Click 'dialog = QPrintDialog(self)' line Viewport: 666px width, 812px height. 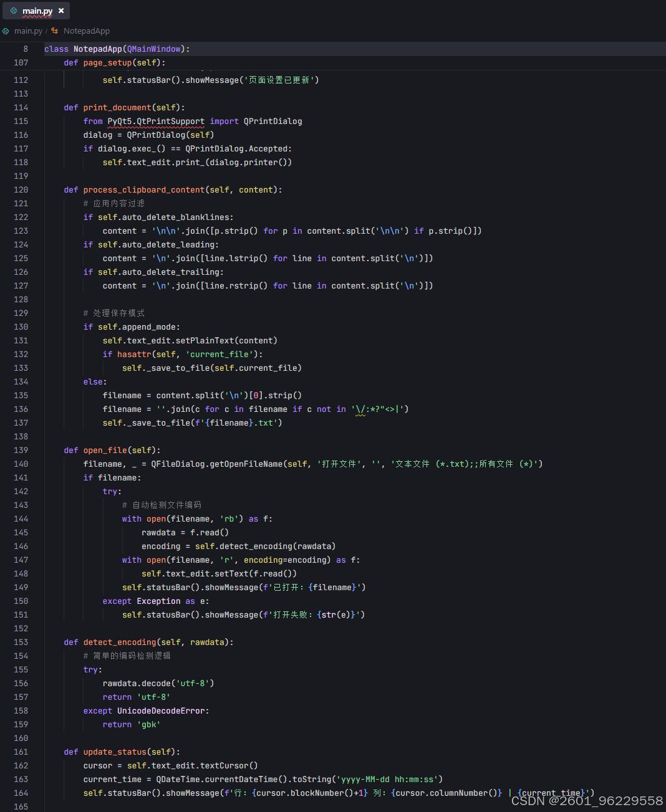coord(148,135)
